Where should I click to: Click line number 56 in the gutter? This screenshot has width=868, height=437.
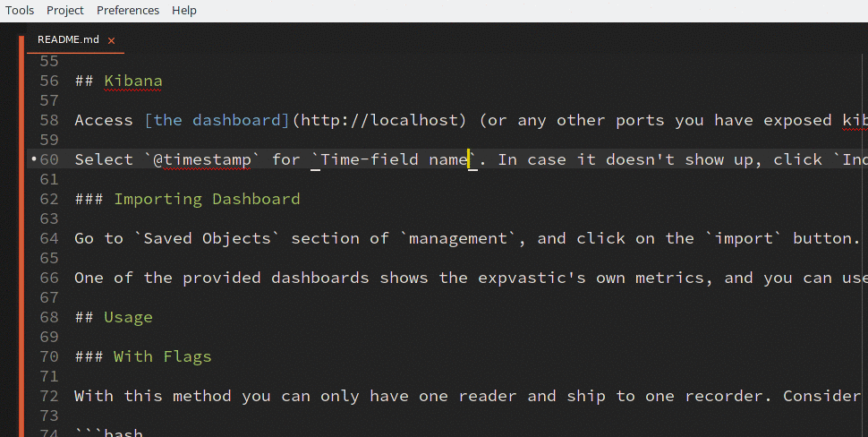49,81
